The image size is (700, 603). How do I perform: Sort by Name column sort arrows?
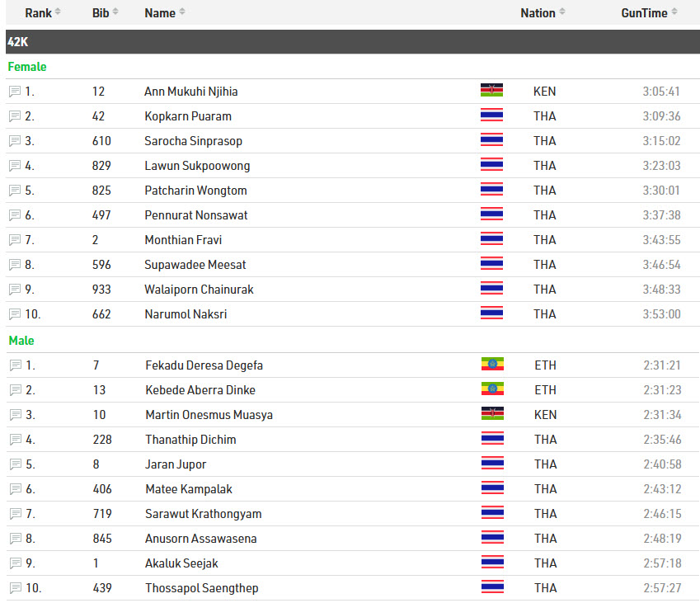click(x=182, y=12)
